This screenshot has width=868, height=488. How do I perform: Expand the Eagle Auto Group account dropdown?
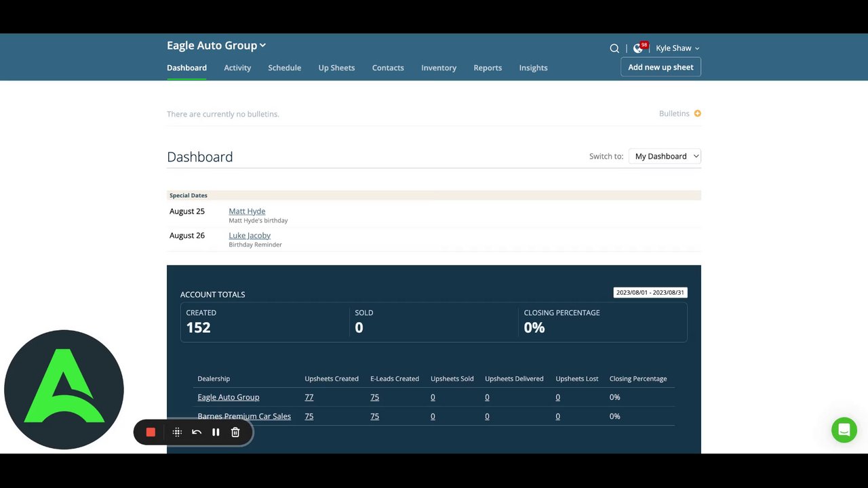[x=216, y=45]
